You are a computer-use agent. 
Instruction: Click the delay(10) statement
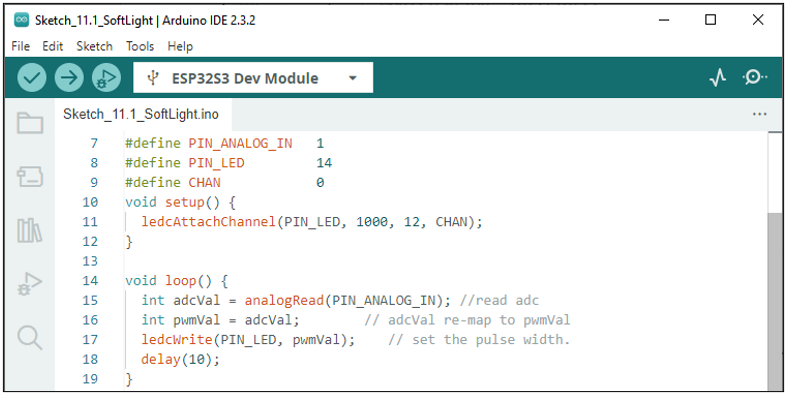[180, 360]
